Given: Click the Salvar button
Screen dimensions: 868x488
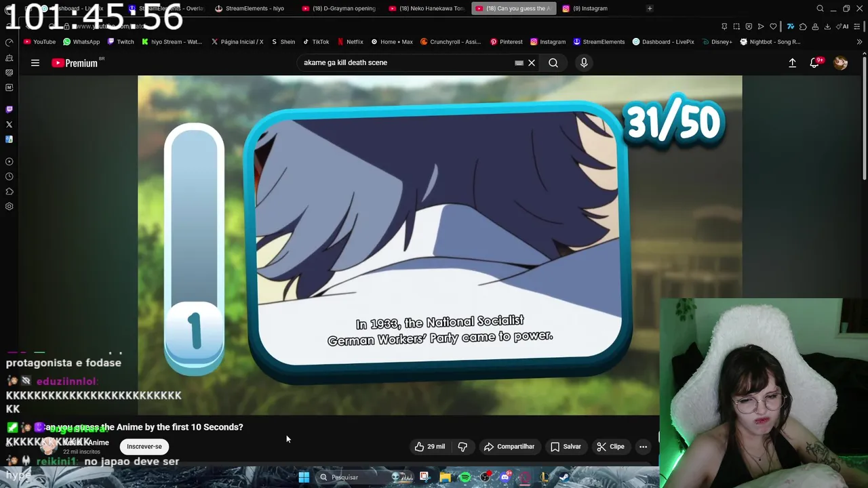Looking at the screenshot, I should tap(566, 447).
